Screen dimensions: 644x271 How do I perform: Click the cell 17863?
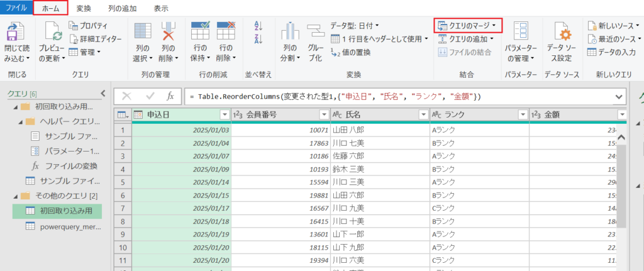point(280,143)
